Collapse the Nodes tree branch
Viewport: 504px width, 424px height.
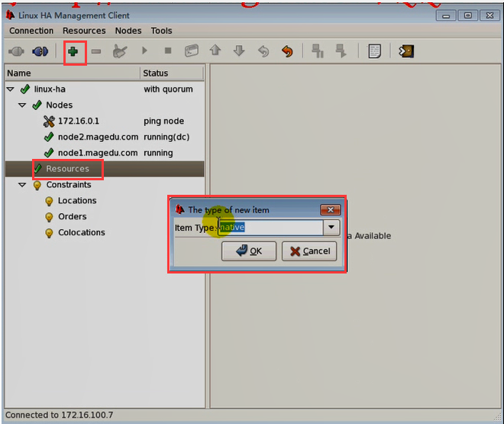point(22,105)
